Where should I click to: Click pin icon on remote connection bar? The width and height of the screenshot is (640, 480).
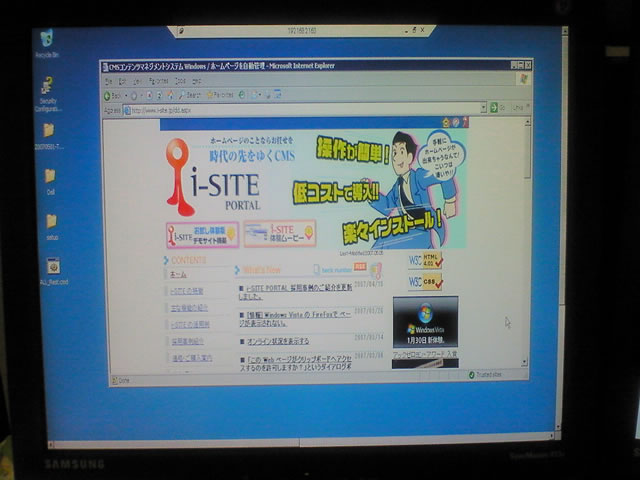(181, 31)
